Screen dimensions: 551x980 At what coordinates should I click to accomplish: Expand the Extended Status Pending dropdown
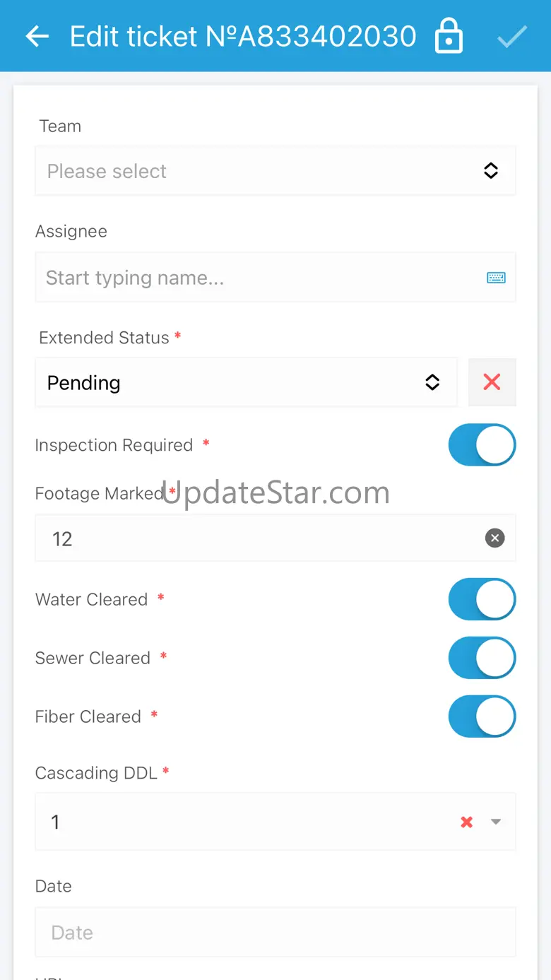point(233,382)
